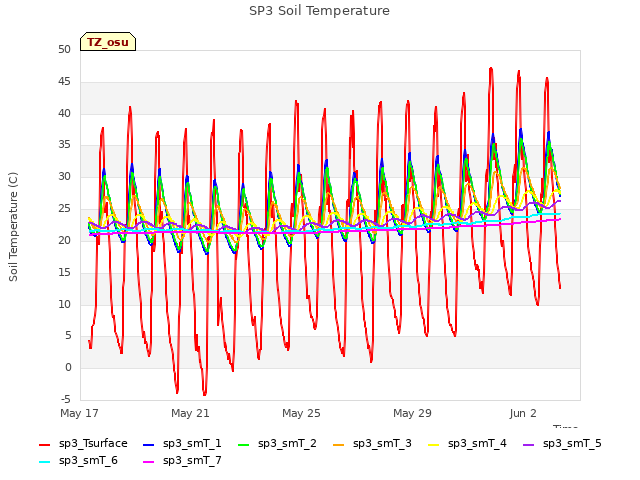
Task: Toggle sp3_smT_3 series in legend
Action: [x=372, y=443]
